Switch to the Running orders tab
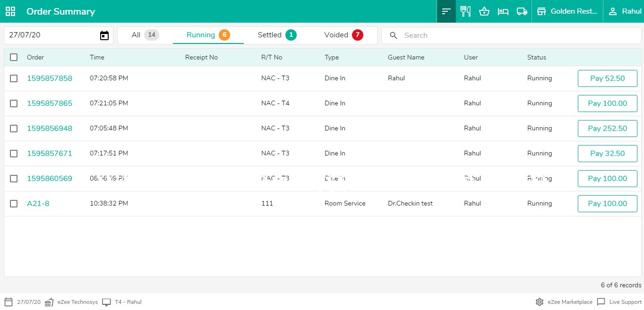 pyautogui.click(x=208, y=35)
